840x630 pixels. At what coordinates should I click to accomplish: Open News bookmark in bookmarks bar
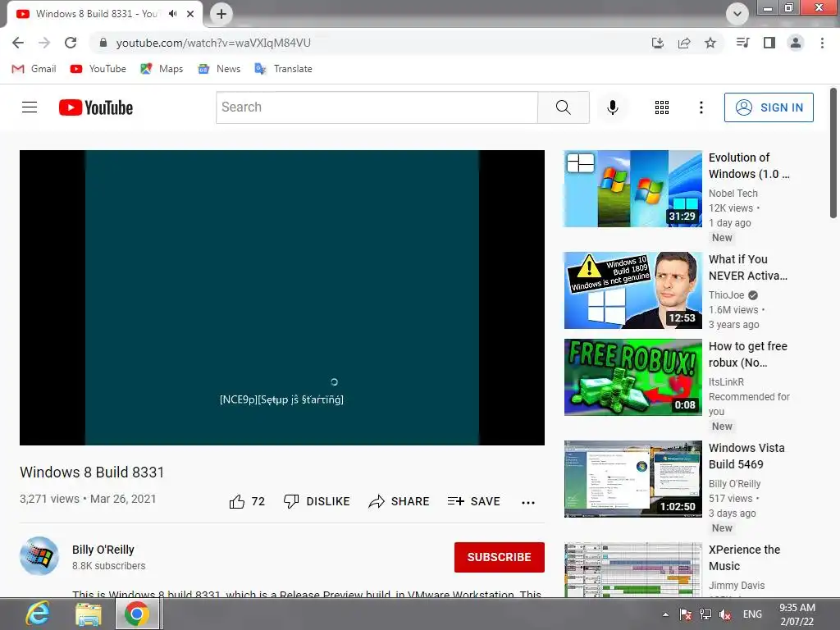[219, 69]
